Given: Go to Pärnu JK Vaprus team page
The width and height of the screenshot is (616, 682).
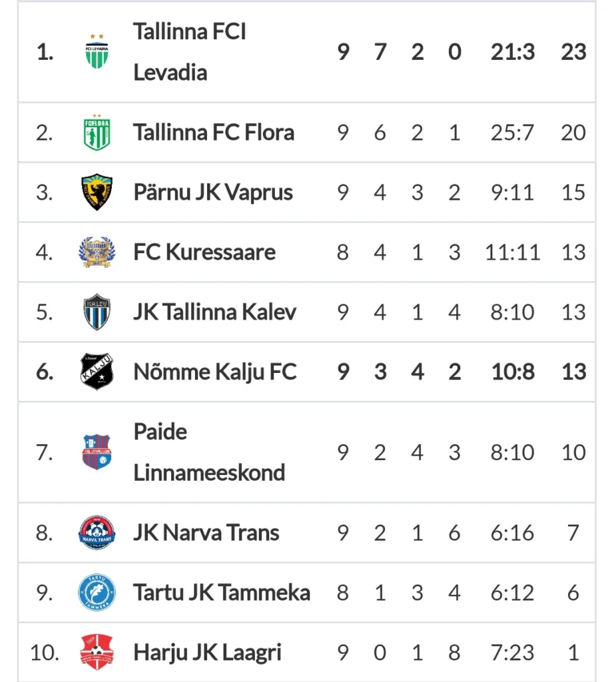Looking at the screenshot, I should tap(213, 192).
